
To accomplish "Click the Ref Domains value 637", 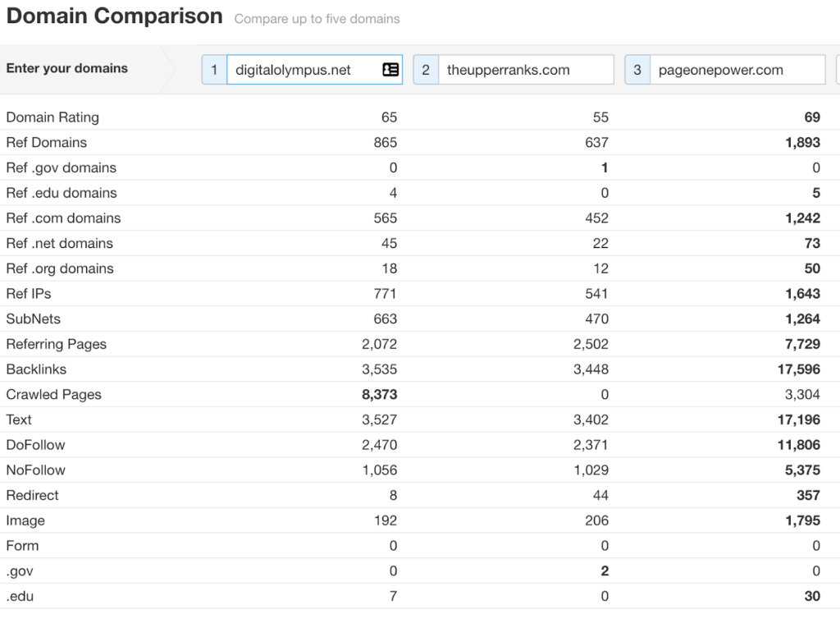I will [597, 143].
